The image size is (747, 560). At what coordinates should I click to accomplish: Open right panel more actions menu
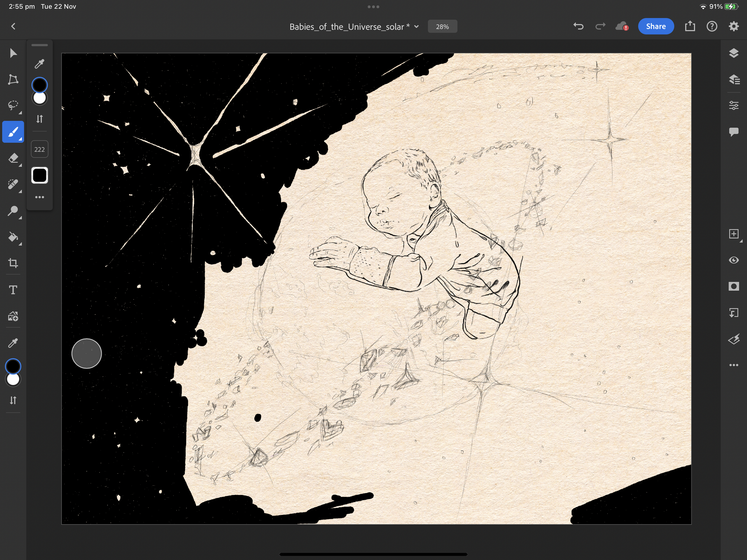(734, 365)
